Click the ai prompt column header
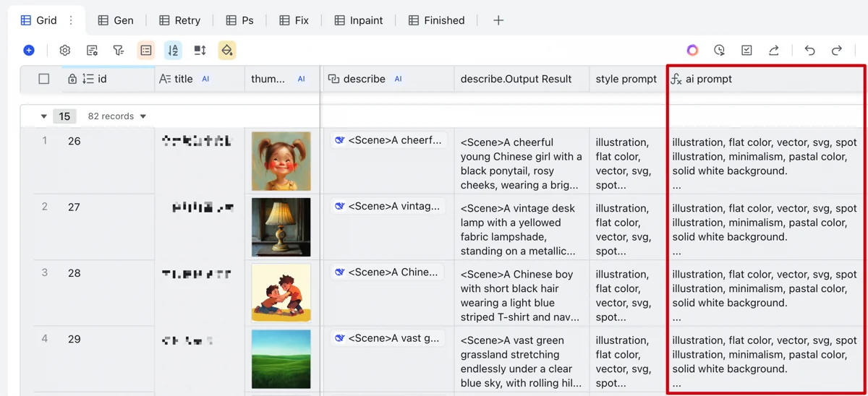Viewport: 868px width, 396px height. click(x=765, y=79)
